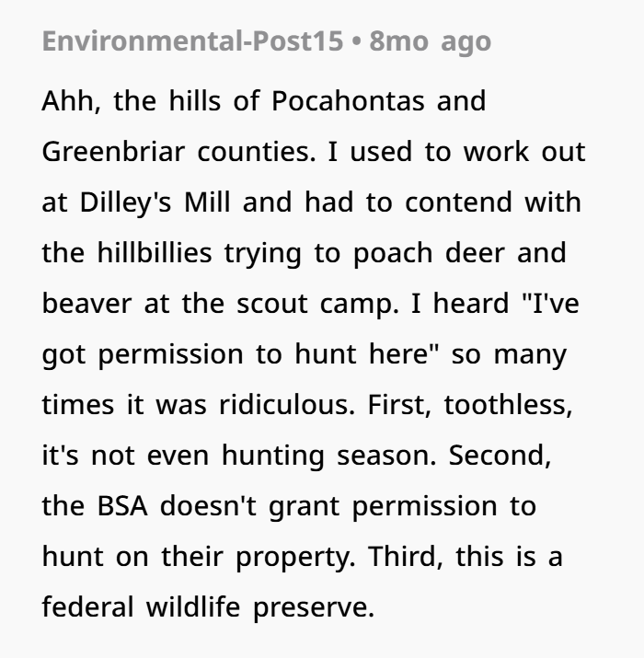Click the phrase "hunting season"
The image size is (644, 658).
(328, 456)
